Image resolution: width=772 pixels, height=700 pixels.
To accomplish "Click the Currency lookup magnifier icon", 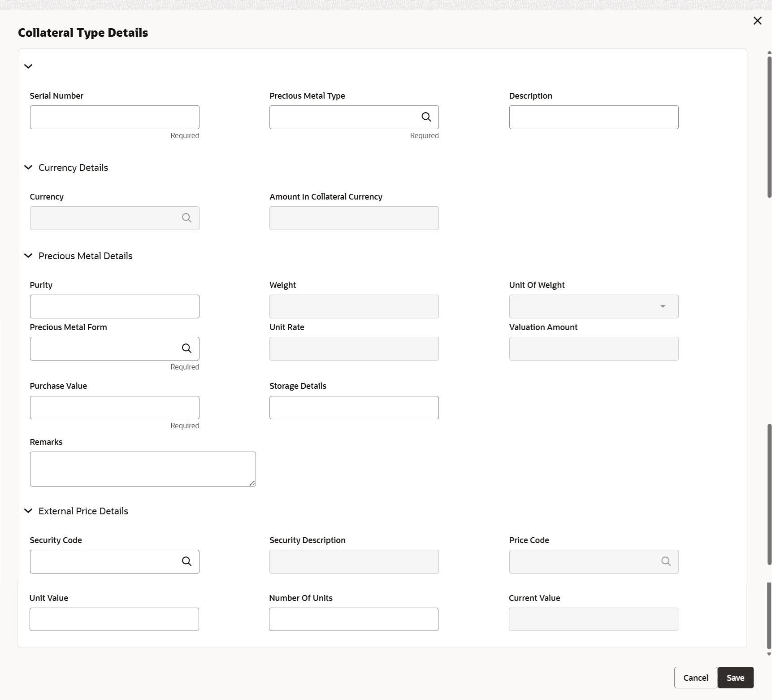I will pyautogui.click(x=186, y=218).
